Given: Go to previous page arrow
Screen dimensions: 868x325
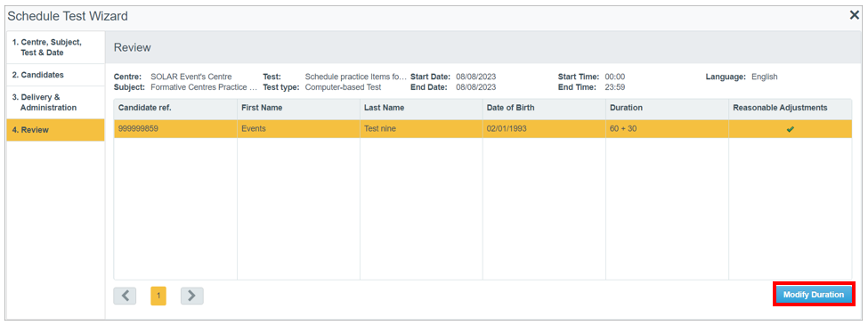Looking at the screenshot, I should click(x=126, y=296).
